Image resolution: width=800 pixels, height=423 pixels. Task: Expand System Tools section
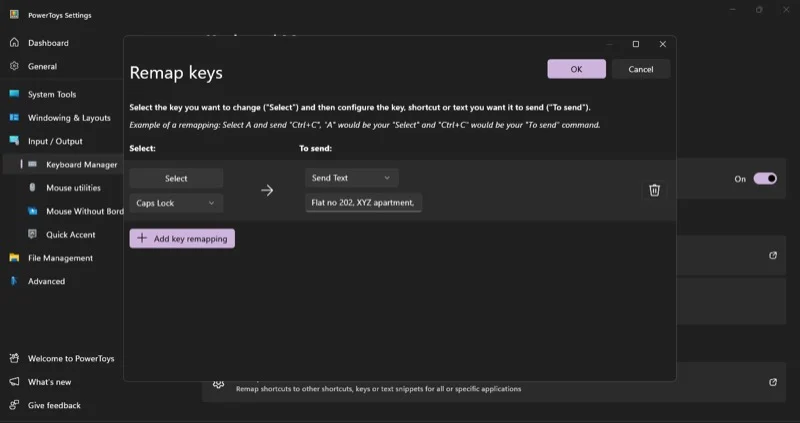click(x=52, y=94)
